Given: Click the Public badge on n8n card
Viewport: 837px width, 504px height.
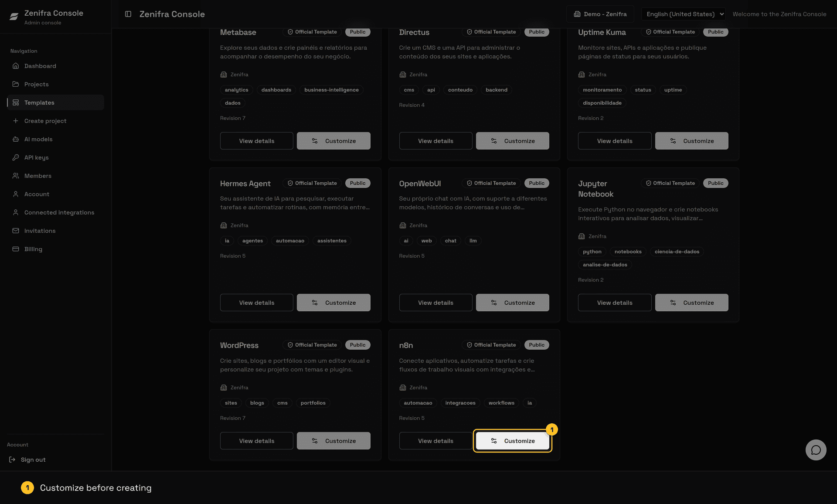Looking at the screenshot, I should (x=537, y=345).
